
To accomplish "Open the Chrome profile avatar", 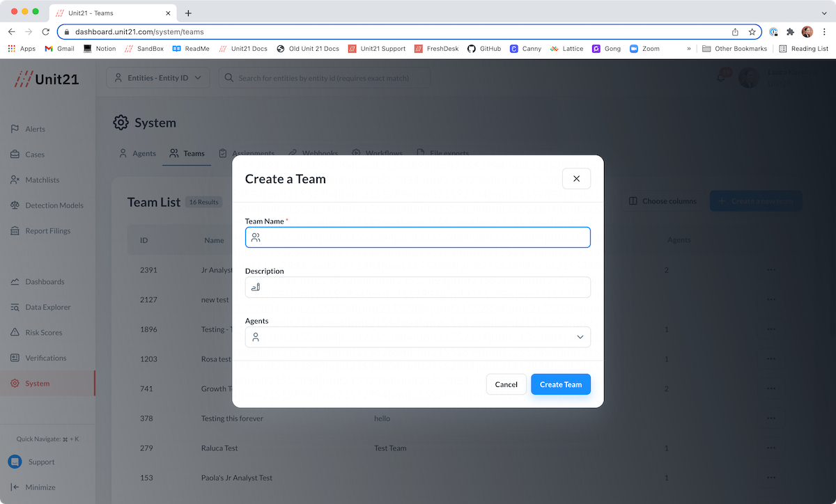I will point(807,32).
